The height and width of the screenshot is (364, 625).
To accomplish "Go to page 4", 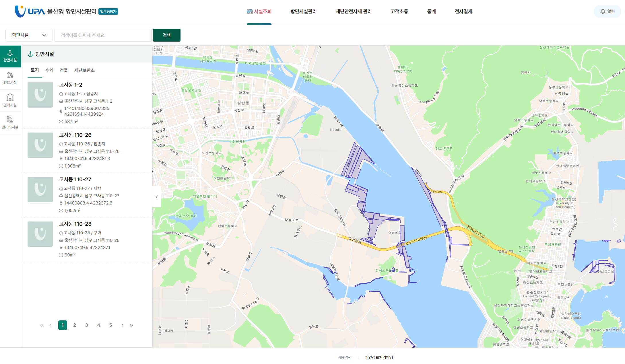I will coord(99,325).
